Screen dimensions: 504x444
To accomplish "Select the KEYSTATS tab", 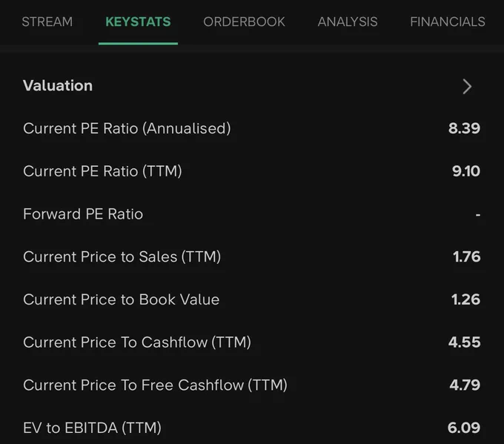I will [x=138, y=21].
